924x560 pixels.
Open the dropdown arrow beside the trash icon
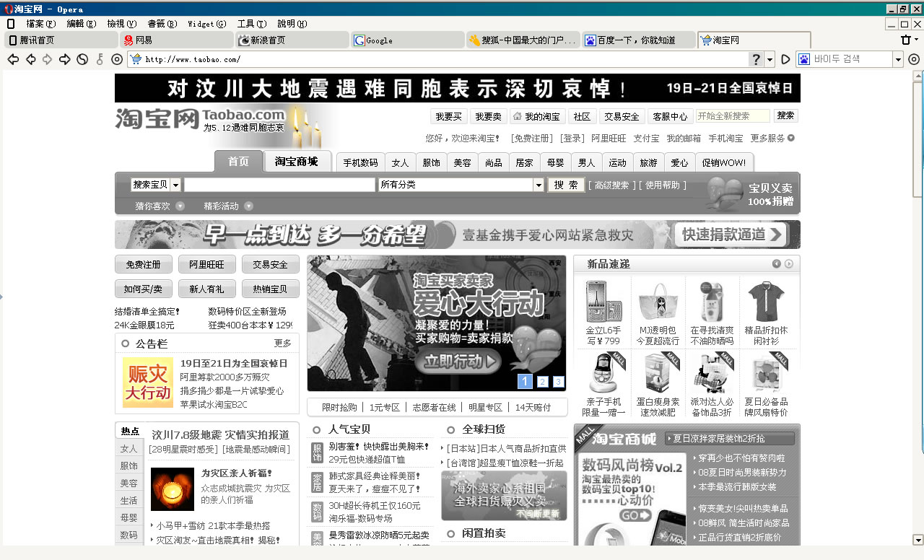pos(917,40)
